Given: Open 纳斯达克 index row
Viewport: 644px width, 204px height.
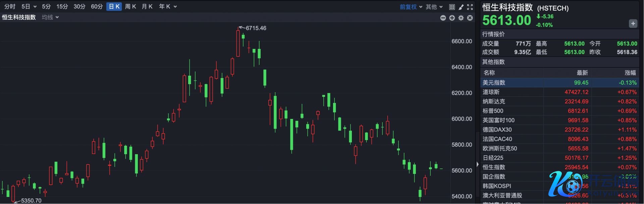Looking at the screenshot, I should tap(494, 101).
